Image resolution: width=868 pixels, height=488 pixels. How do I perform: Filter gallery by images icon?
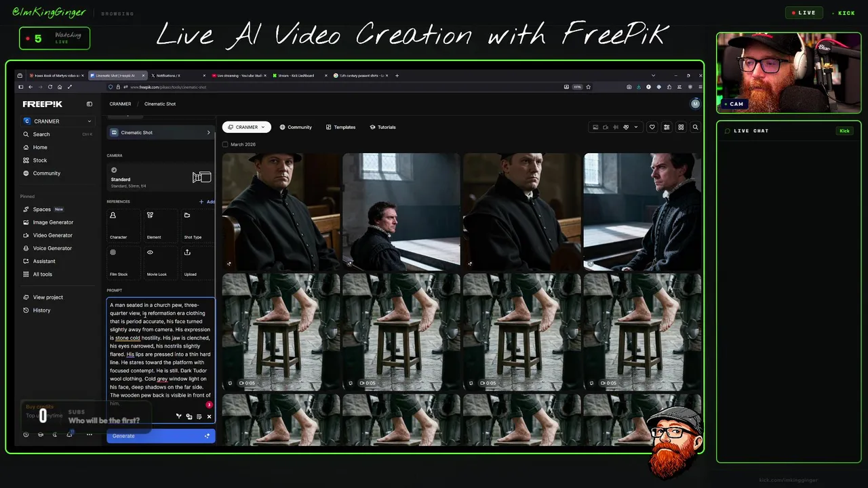595,127
